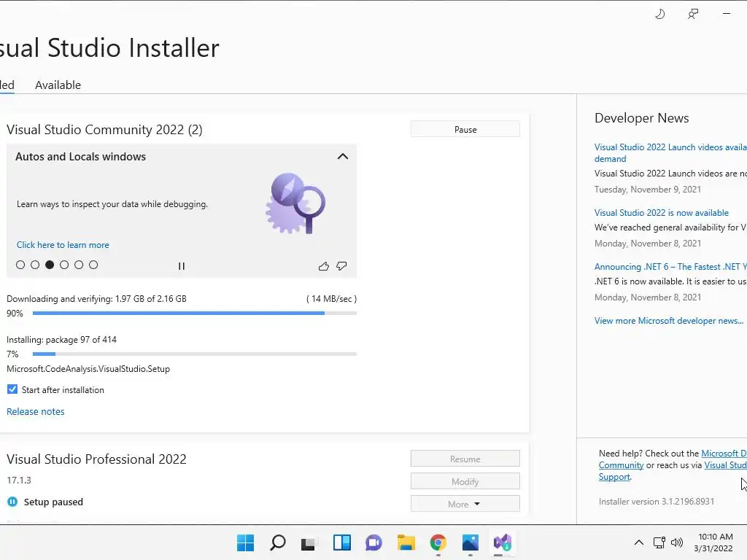This screenshot has height=560, width=747.
Task: Uncheck Start after installation
Action: 12,389
